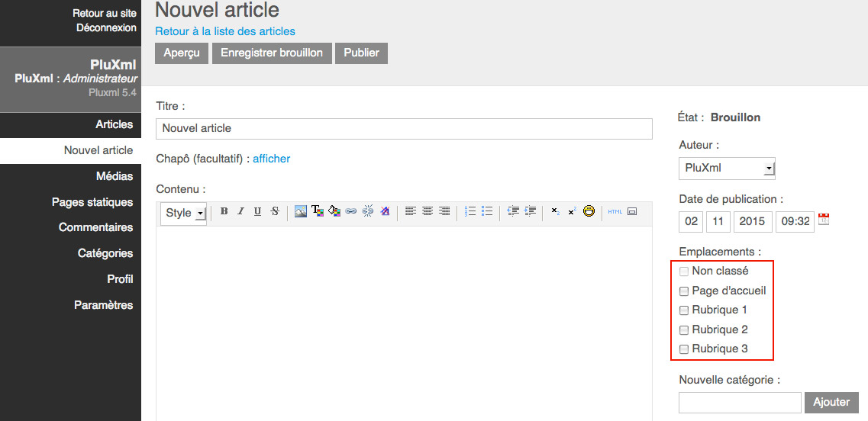This screenshot has height=421, width=868.
Task: Toggle bold formatting in the editor toolbar
Action: (224, 212)
